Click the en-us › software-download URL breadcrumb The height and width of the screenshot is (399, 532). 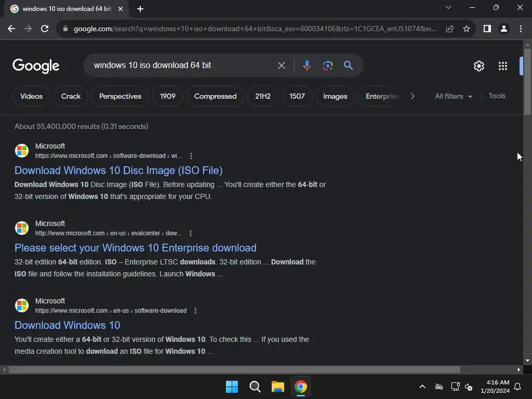tap(111, 311)
